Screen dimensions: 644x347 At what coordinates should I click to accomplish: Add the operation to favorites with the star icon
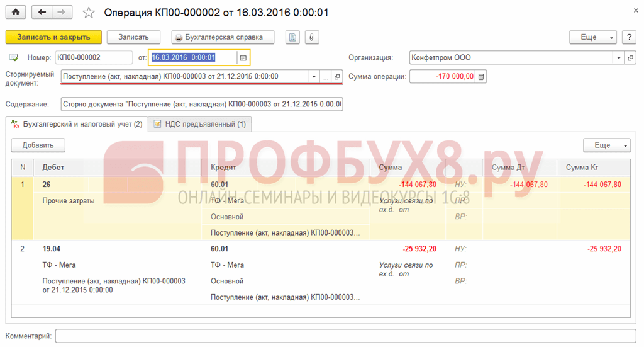88,13
